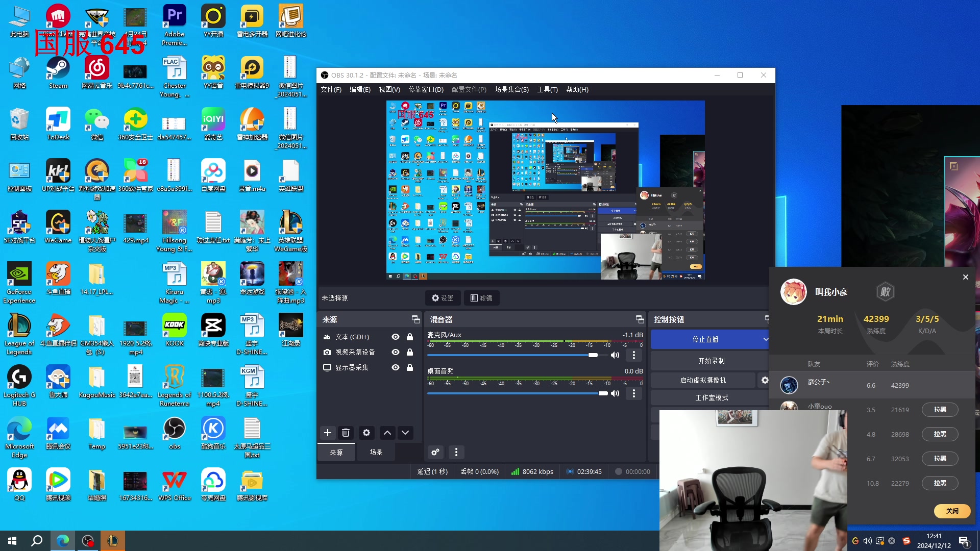The width and height of the screenshot is (980, 551).
Task: Pop out the 混音器 dock panel
Action: 640,319
